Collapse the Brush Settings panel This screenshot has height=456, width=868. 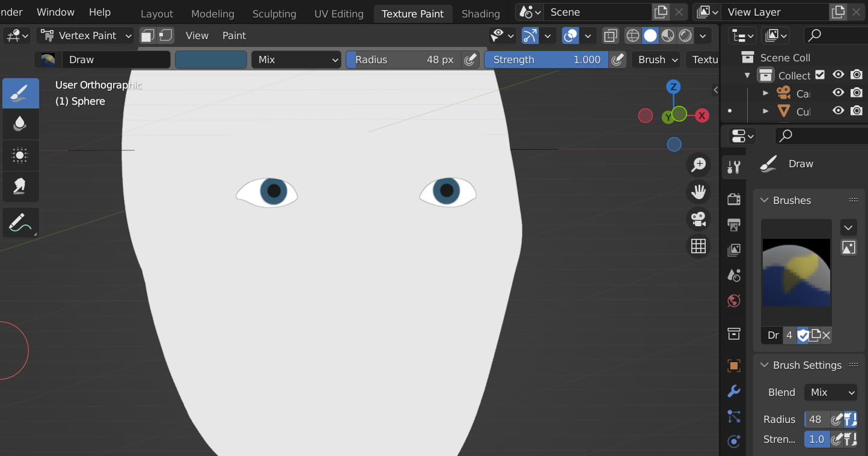click(x=765, y=365)
